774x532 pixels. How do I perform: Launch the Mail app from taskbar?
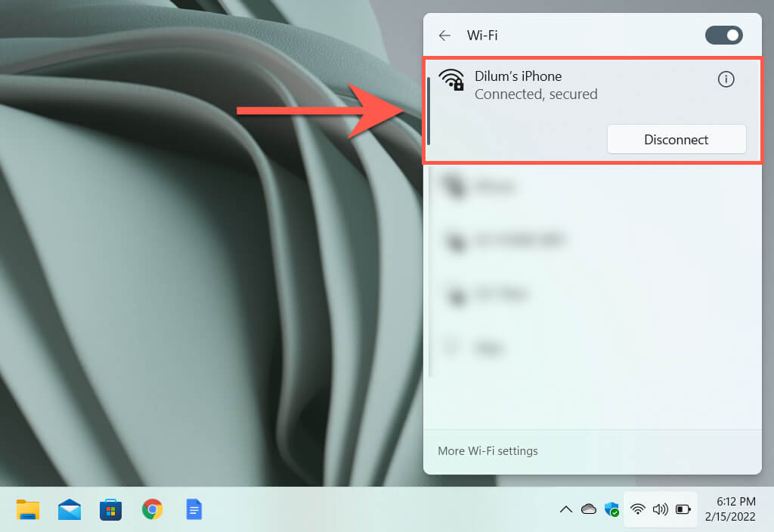click(69, 509)
